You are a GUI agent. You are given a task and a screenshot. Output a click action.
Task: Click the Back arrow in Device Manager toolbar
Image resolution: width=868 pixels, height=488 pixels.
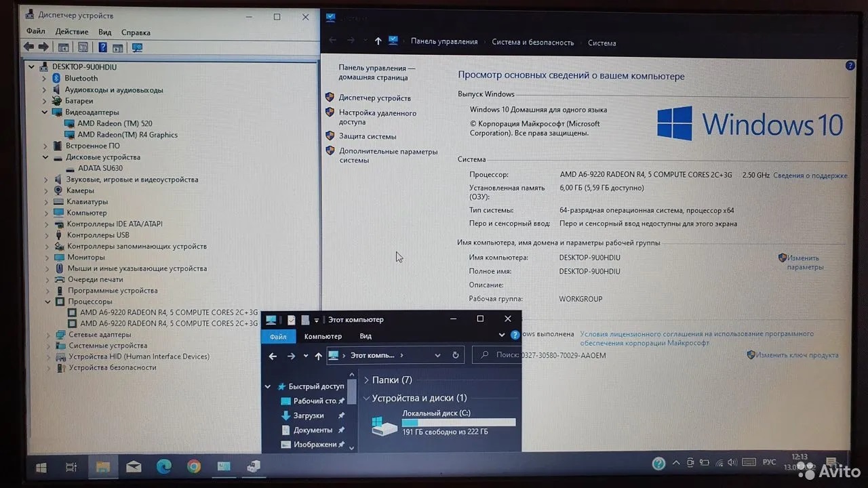point(28,47)
